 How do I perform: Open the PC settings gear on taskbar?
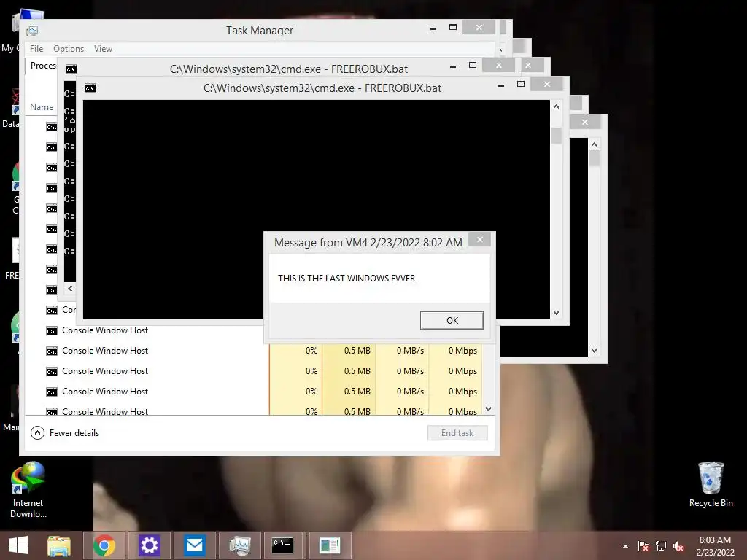coord(149,545)
